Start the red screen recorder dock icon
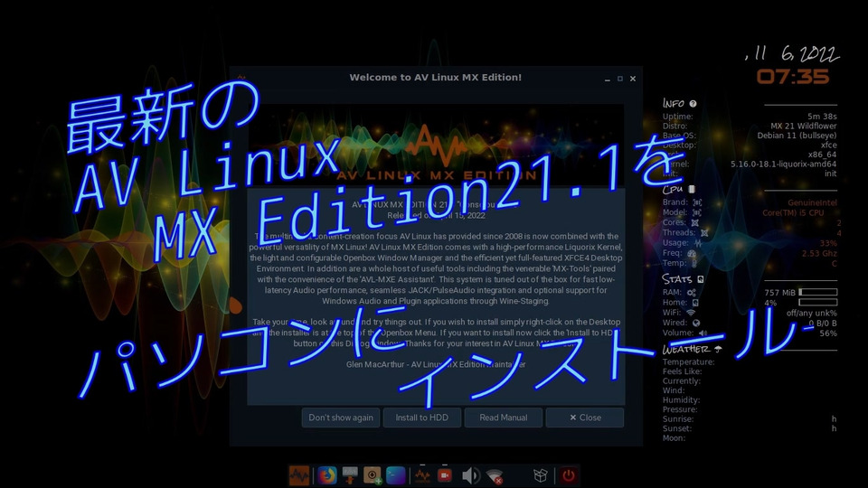Image resolution: width=868 pixels, height=488 pixels. 445,475
